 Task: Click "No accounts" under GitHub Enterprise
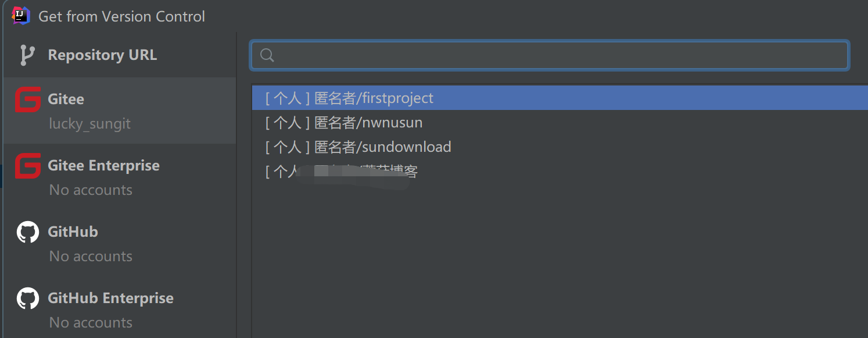(91, 323)
